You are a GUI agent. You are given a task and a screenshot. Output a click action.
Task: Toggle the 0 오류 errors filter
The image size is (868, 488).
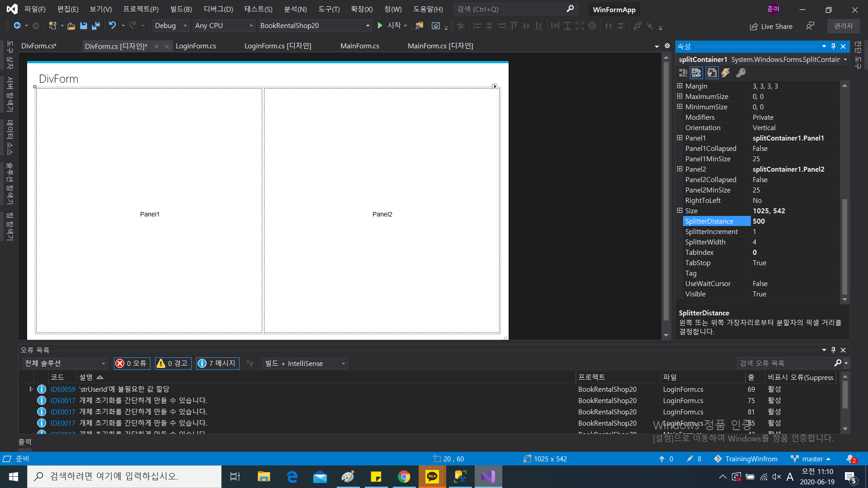click(132, 363)
